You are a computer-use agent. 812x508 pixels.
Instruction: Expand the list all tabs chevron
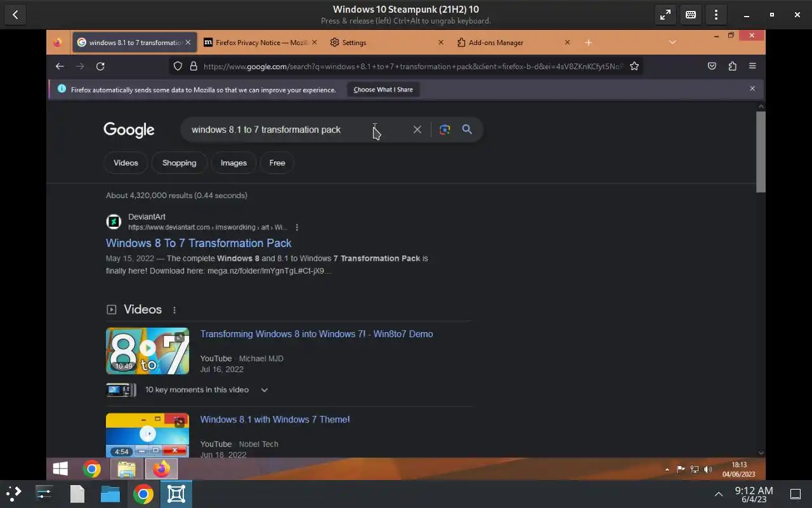pyautogui.click(x=672, y=43)
